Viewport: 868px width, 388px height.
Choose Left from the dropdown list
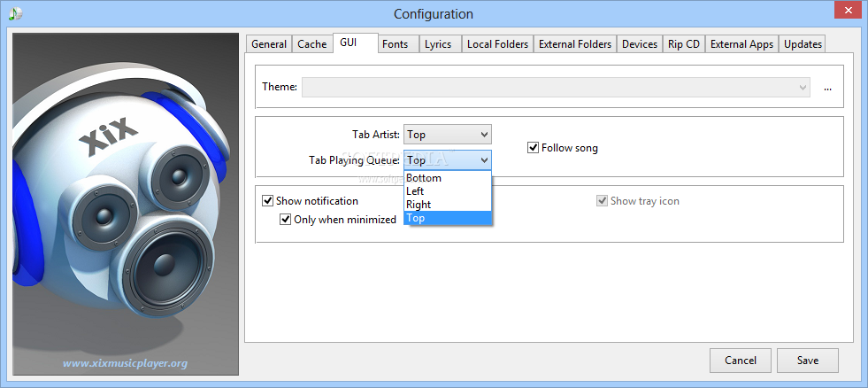pos(448,191)
